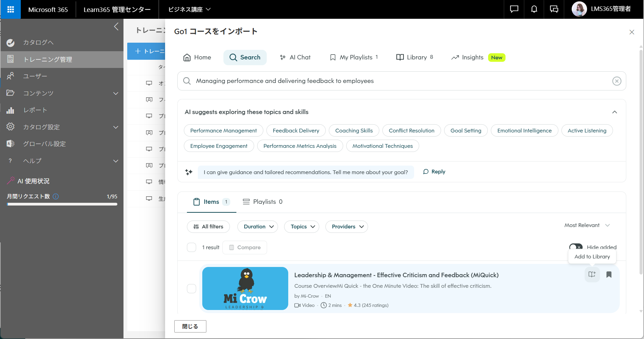
Task: Select the Motivational Techniques chip
Action: [383, 146]
